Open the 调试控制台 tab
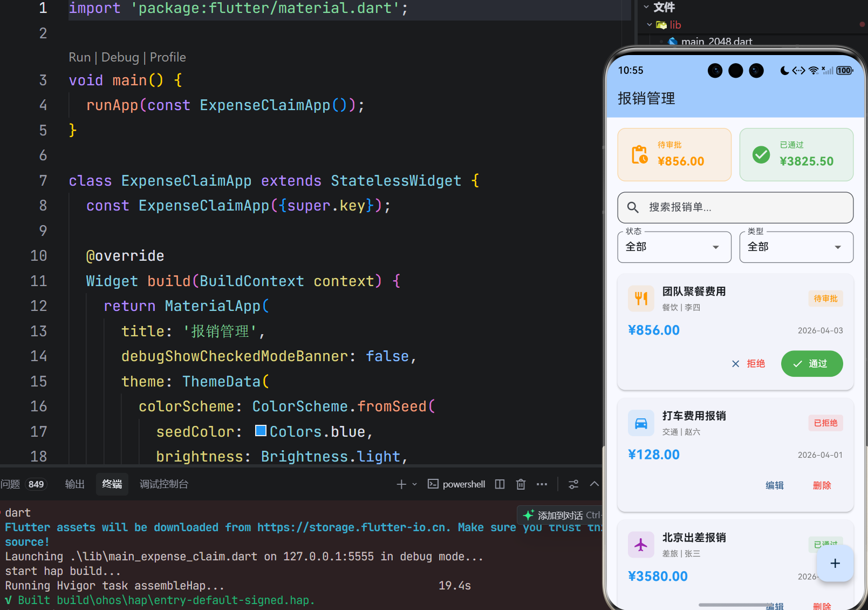The height and width of the screenshot is (610, 868). click(164, 484)
